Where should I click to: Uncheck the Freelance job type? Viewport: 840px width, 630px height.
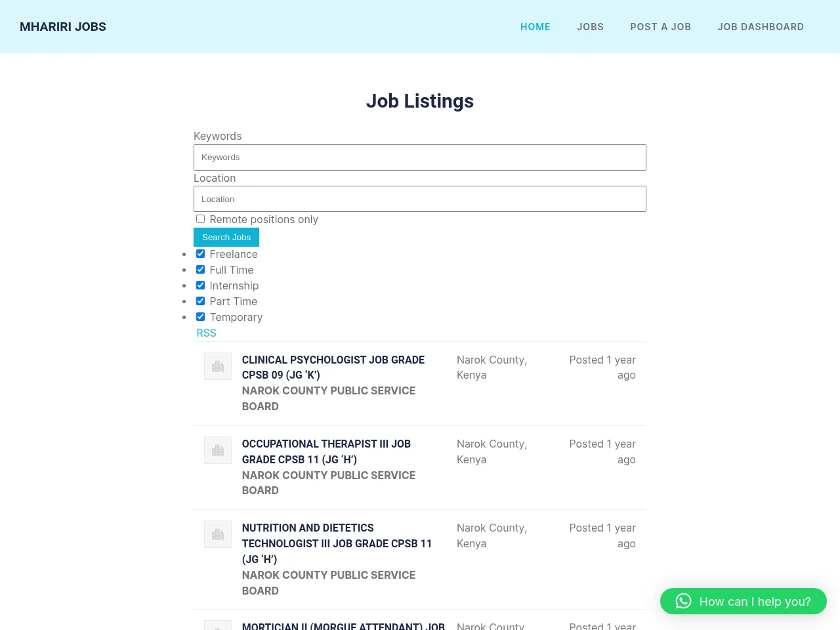[x=201, y=254]
